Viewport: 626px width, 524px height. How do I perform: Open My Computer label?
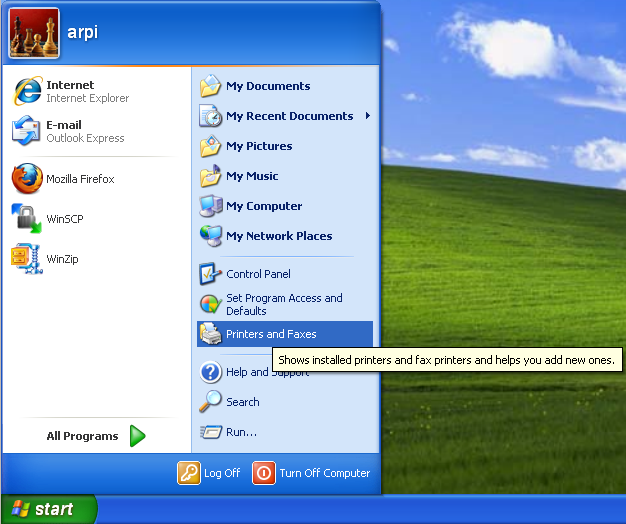click(x=264, y=206)
